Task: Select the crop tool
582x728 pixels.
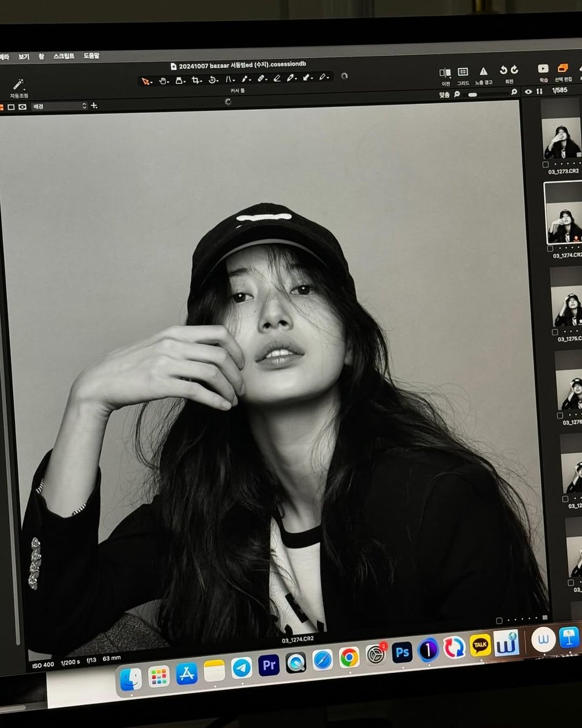Action: [196, 79]
